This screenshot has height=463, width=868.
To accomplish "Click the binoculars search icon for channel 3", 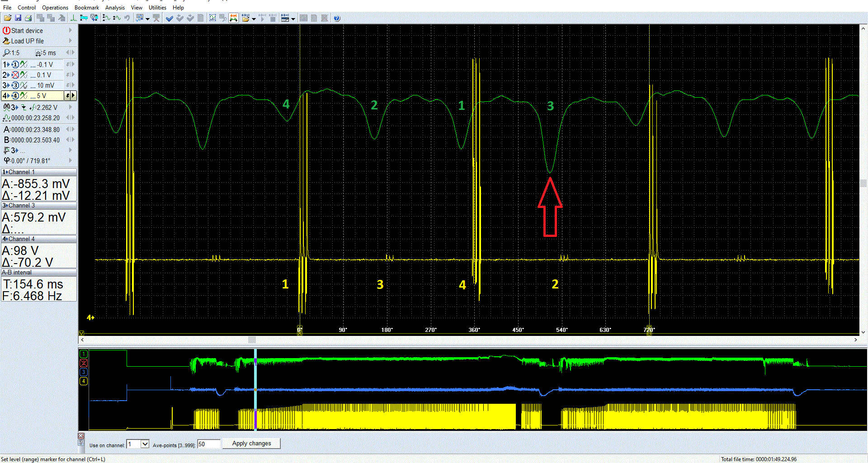I will tap(6, 108).
